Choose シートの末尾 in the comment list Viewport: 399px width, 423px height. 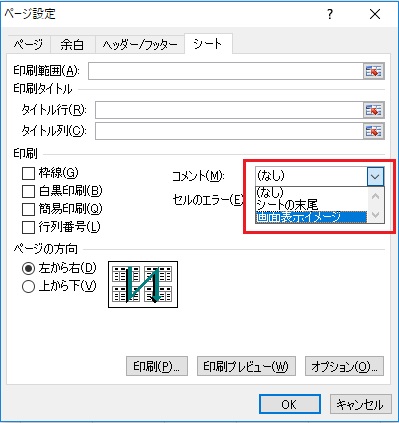(311, 205)
